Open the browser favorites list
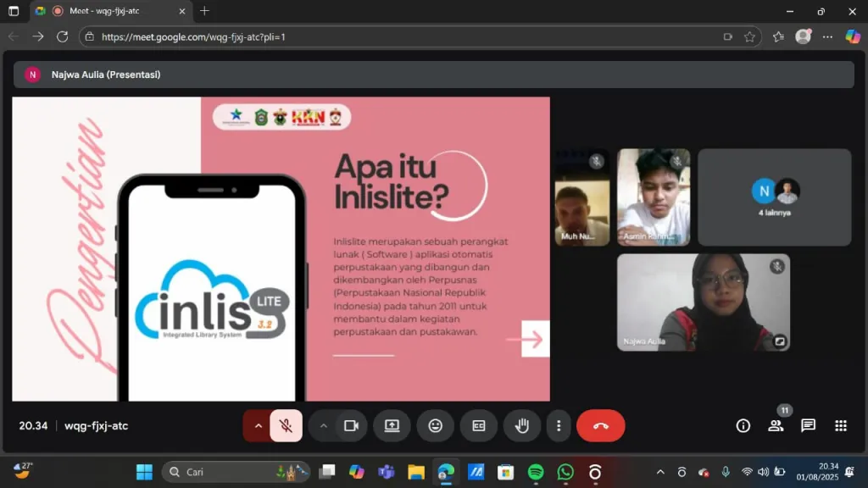This screenshot has width=868, height=488. click(x=778, y=37)
